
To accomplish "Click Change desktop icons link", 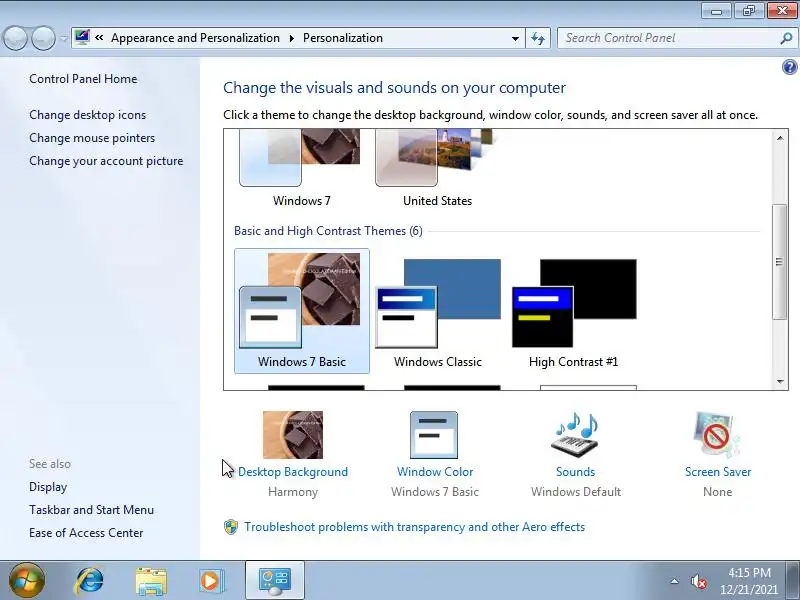I will click(87, 115).
